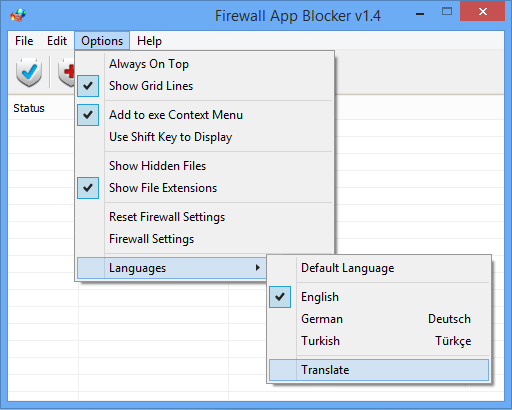Toggle Use Shift Key to Display

[205, 137]
